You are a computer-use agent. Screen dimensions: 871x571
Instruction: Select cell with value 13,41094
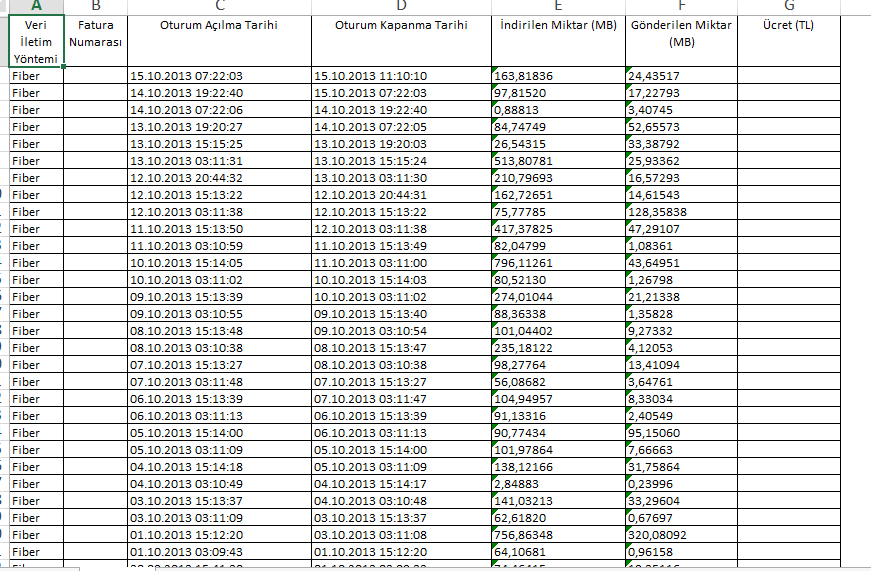point(682,365)
